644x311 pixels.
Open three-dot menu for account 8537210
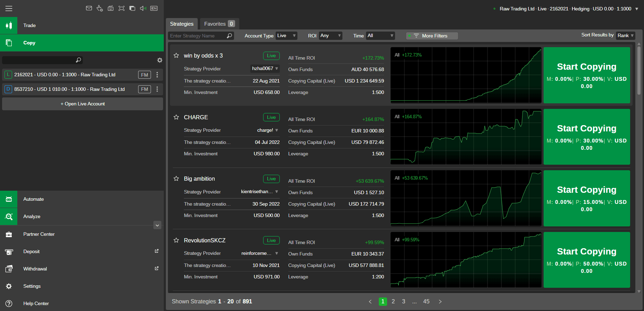[x=157, y=89]
